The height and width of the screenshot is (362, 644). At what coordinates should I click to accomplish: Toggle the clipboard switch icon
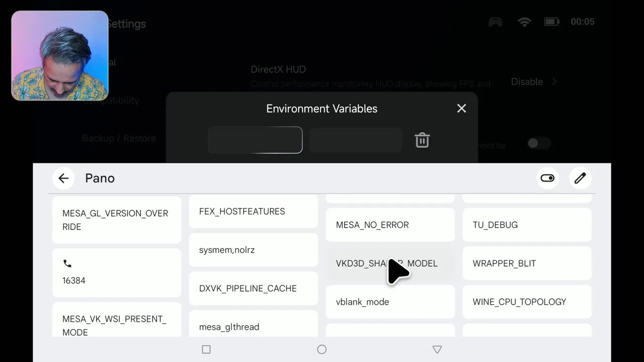point(547,178)
